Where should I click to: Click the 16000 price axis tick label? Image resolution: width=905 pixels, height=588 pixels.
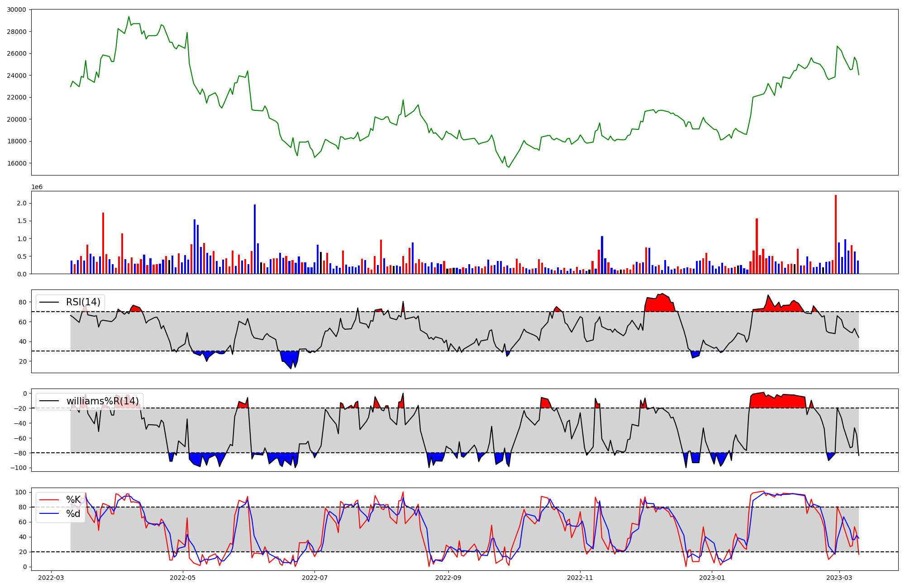(17, 163)
